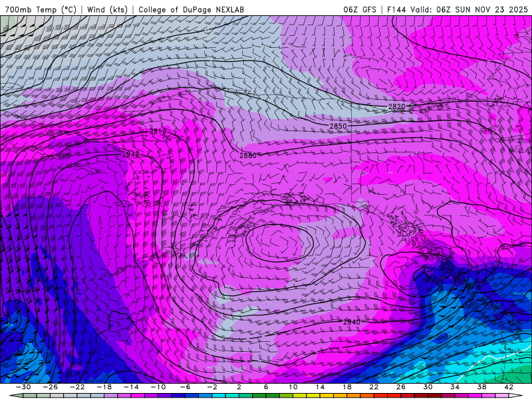Select the "-26" colorbar tick label
This screenshot has width=532, height=399.
click(x=51, y=387)
